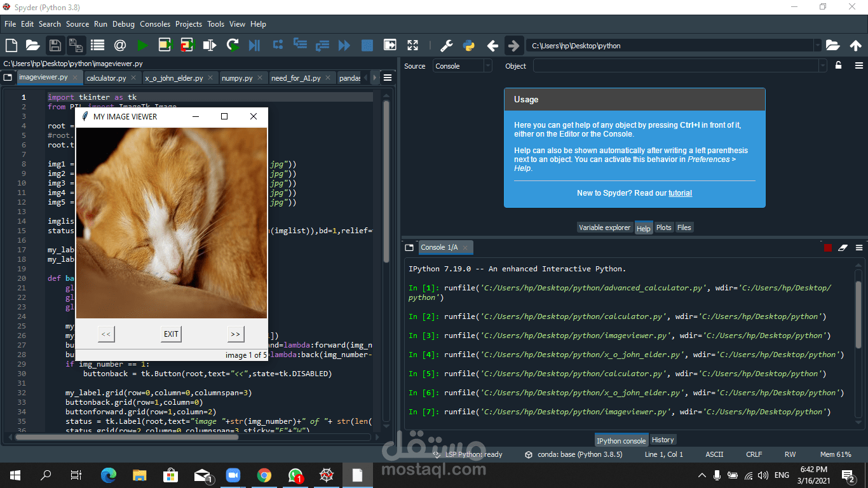Switch to the History tab
The image size is (868, 488).
663,440
